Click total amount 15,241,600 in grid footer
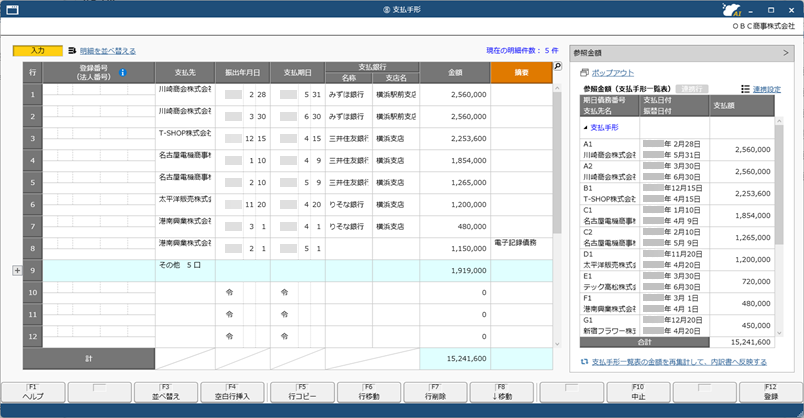Image resolution: width=804 pixels, height=418 pixels. click(x=466, y=359)
